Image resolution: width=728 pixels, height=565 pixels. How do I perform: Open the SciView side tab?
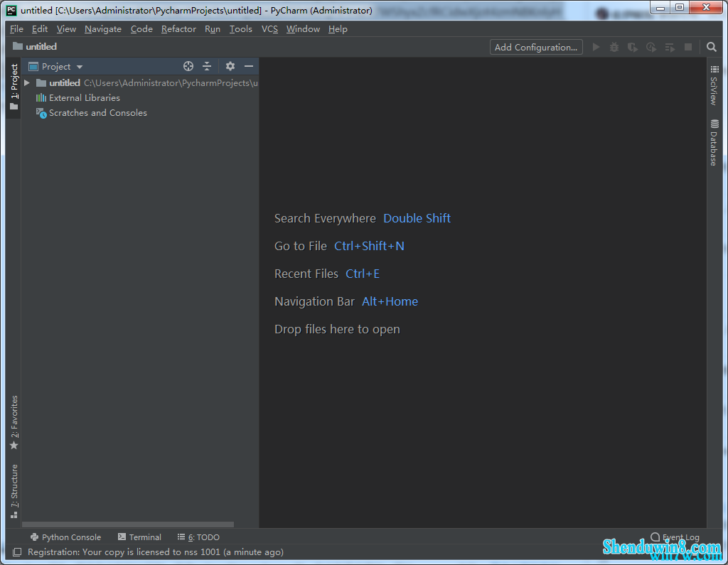tap(714, 85)
